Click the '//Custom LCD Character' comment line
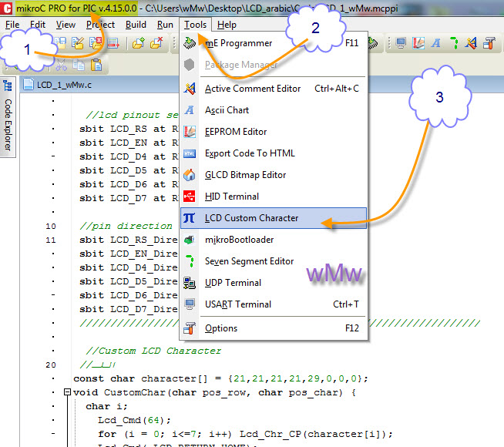Image resolution: width=504 pixels, height=447 pixels. [153, 351]
